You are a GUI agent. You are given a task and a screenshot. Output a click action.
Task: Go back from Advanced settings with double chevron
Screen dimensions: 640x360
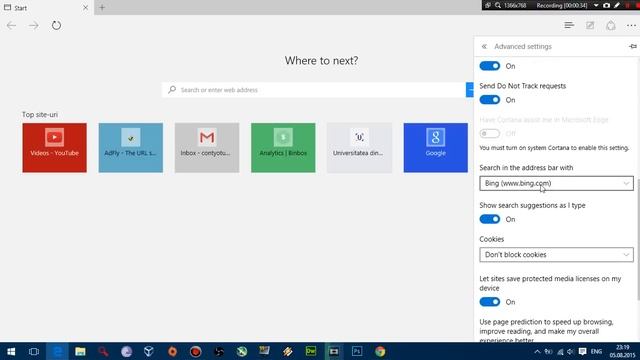484,47
